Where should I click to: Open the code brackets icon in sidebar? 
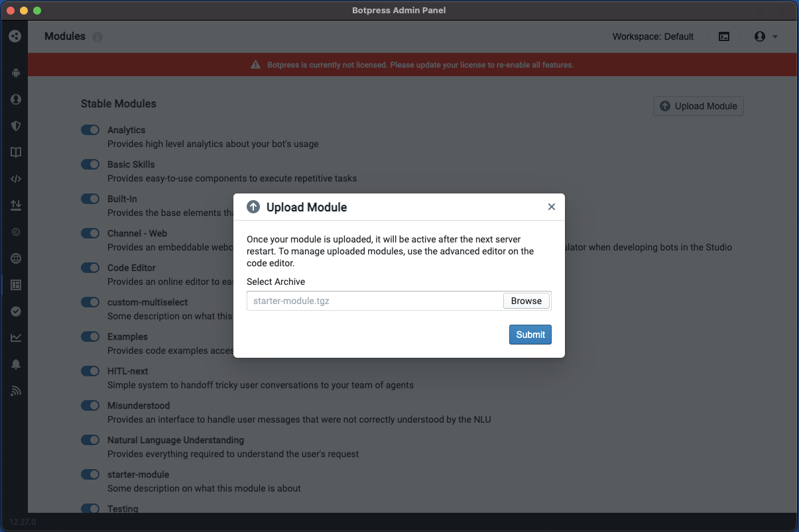click(x=16, y=179)
